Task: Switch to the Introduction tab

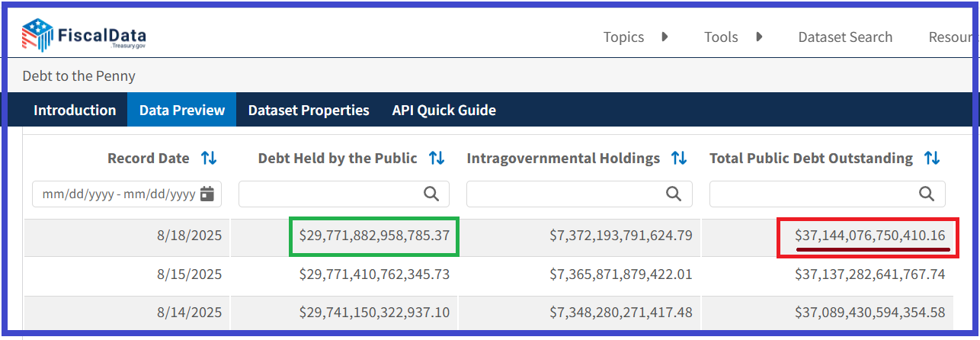Action: tap(75, 111)
